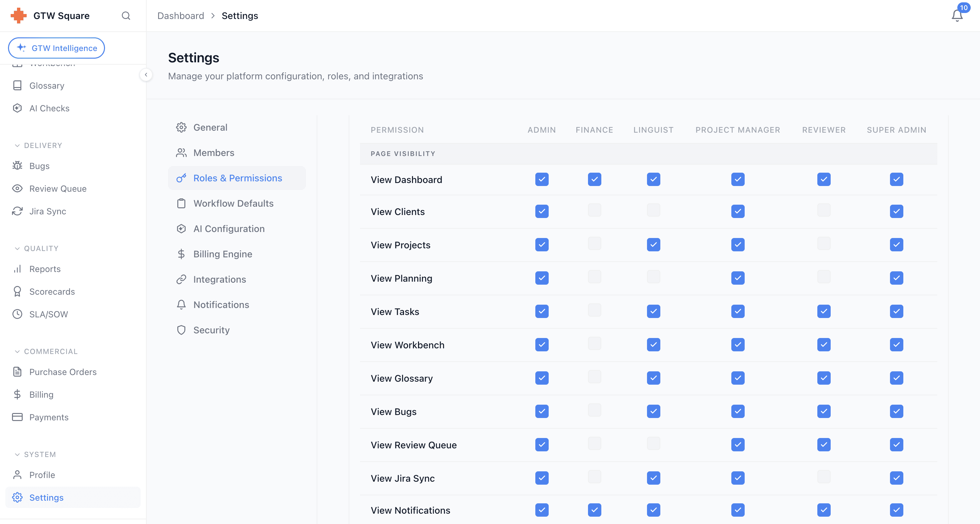Enable View Clients for Finance role
This screenshot has height=524, width=980.
coord(594,210)
